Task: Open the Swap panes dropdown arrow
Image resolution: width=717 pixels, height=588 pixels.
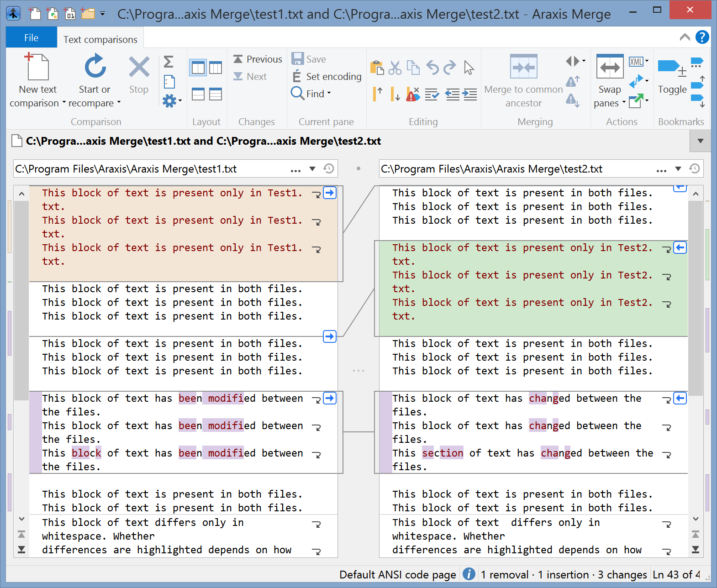Action: (x=624, y=102)
